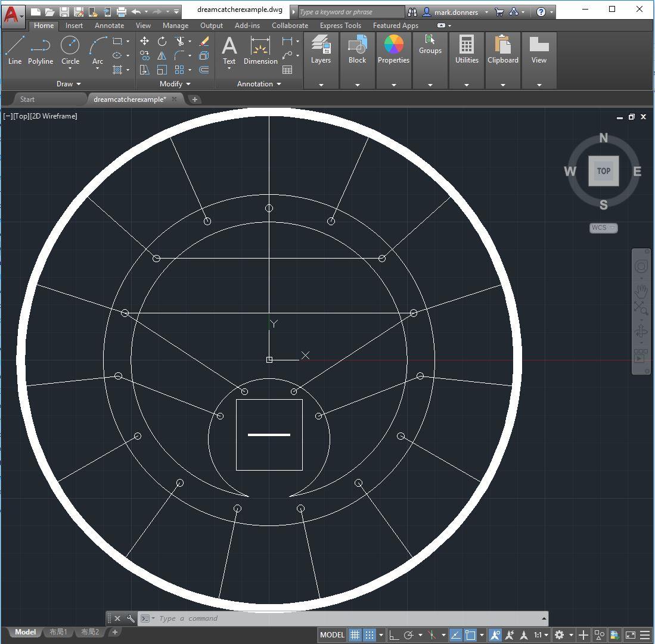The image size is (655, 644).
Task: Click the keyword search box
Action: pos(351,12)
